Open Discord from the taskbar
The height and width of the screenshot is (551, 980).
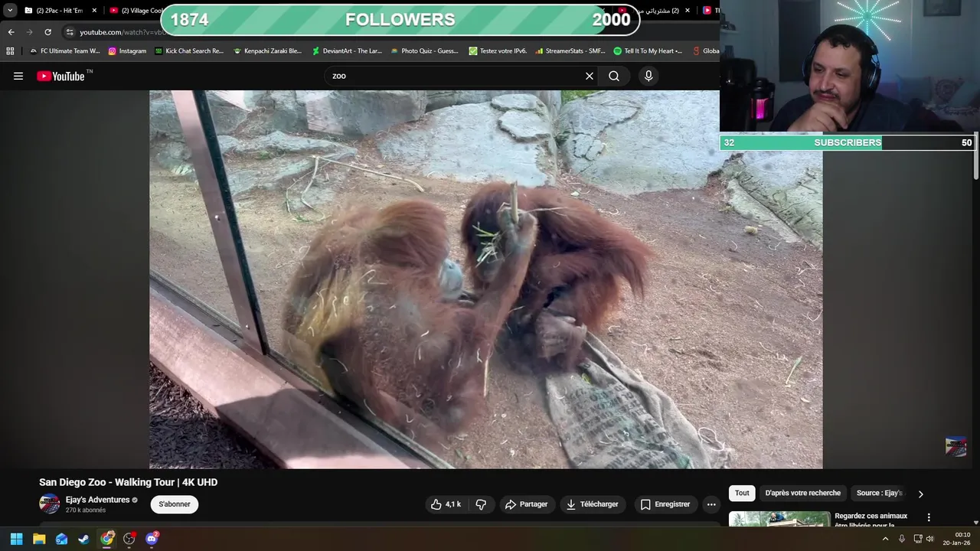click(x=152, y=539)
